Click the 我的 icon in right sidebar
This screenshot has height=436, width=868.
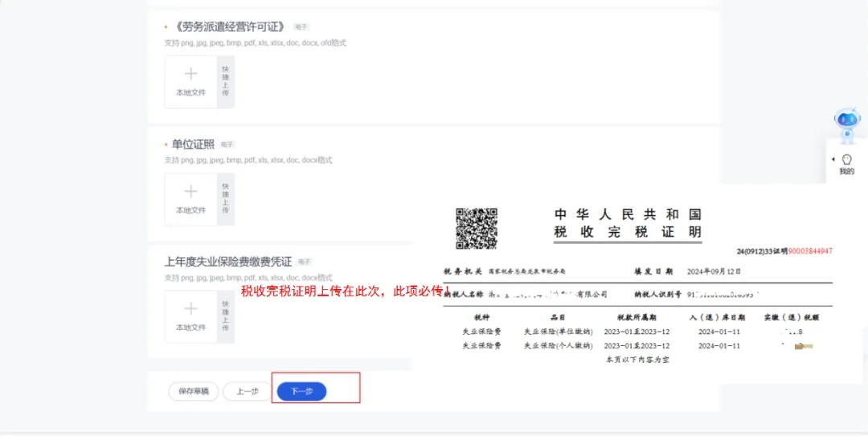[846, 163]
